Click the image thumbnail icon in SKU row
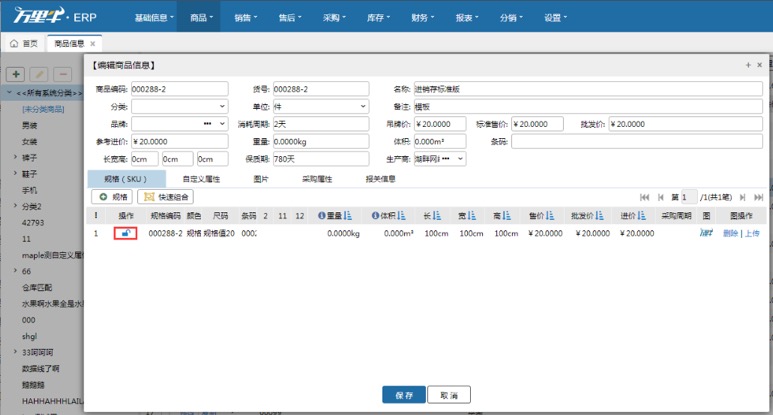 (706, 233)
